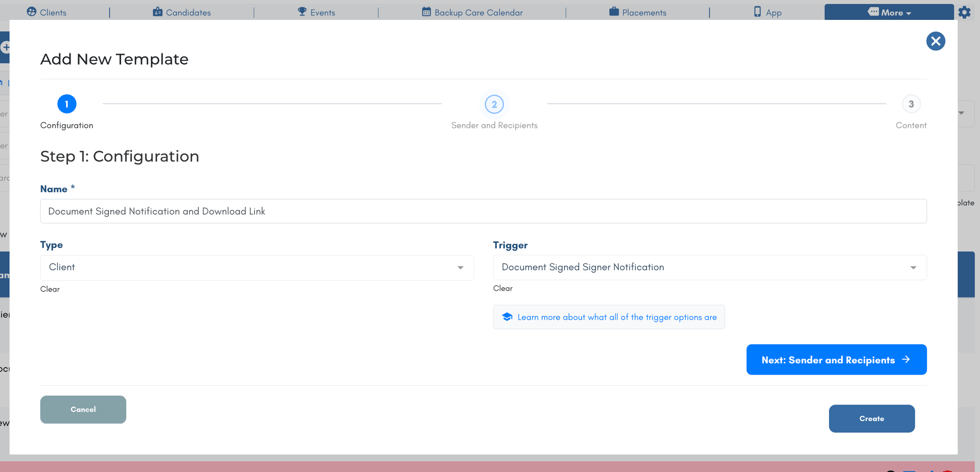Click the Create button
Screen dimensions: 980x472
[872, 418]
